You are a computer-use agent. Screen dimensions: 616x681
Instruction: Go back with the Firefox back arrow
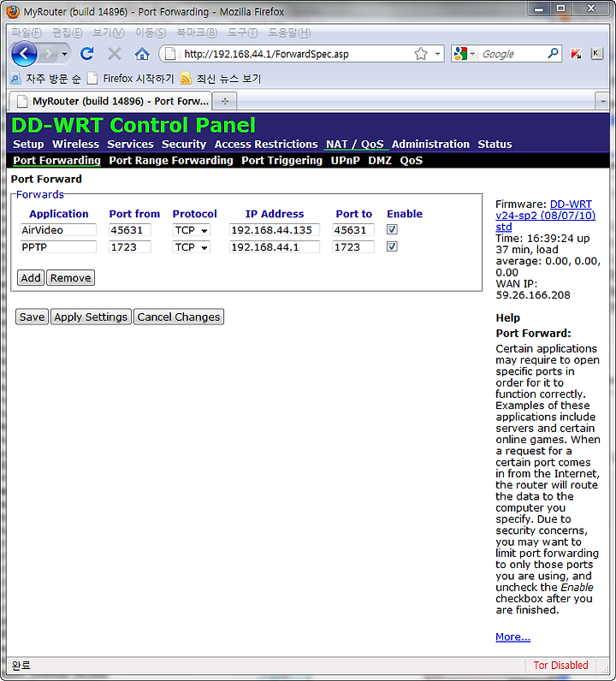coord(24,54)
